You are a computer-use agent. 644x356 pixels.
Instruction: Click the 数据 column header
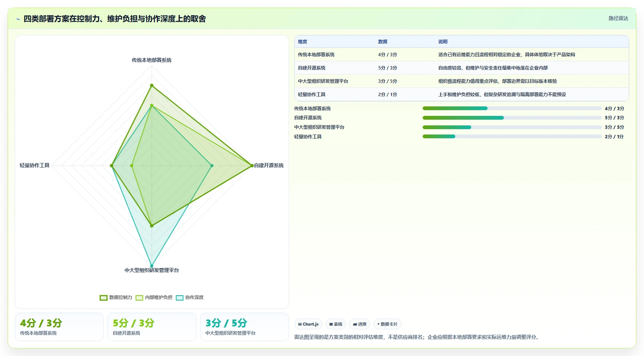pyautogui.click(x=383, y=42)
